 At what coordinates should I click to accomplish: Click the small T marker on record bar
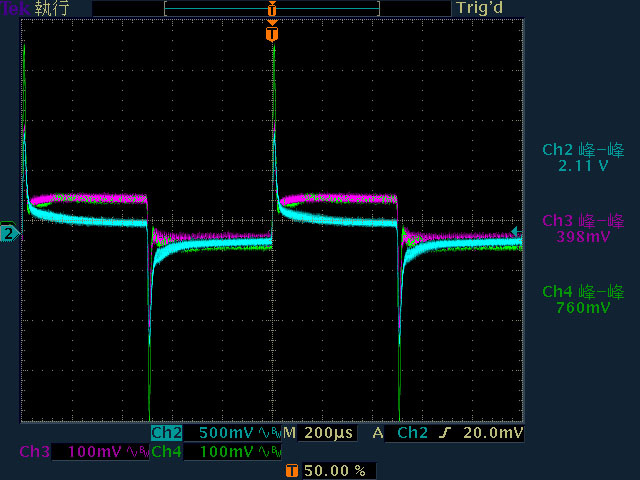pos(272,9)
